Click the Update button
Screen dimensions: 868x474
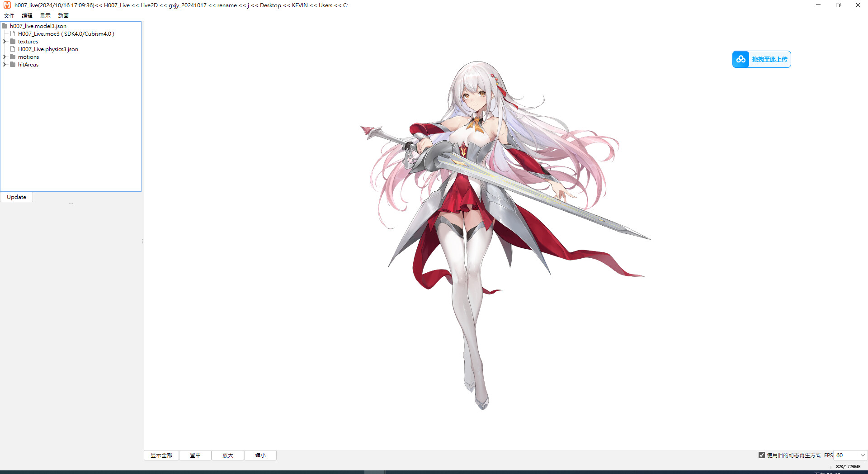click(17, 197)
